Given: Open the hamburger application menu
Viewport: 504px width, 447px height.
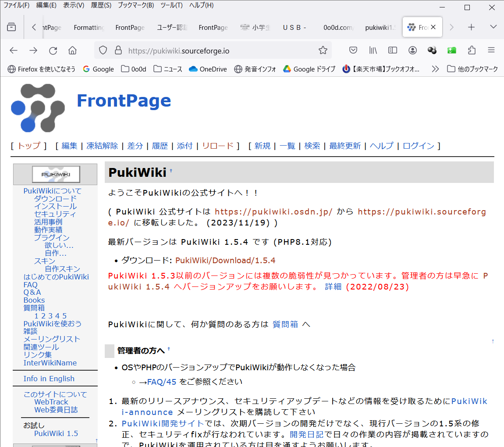Looking at the screenshot, I should coord(491,50).
